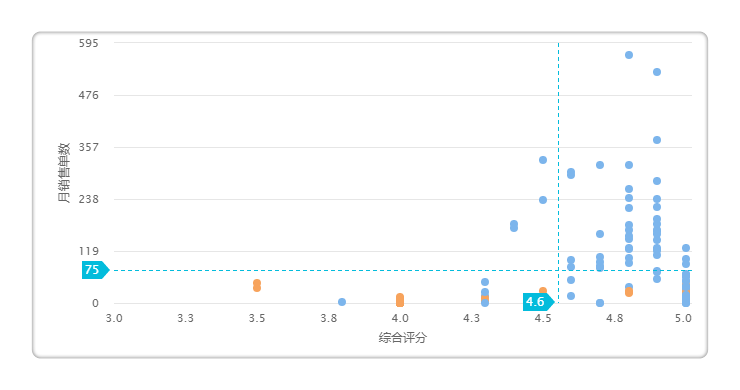Screen dimensions: 740x390
Task: Click the 5.0 x-axis tick label
Action: coord(683,318)
